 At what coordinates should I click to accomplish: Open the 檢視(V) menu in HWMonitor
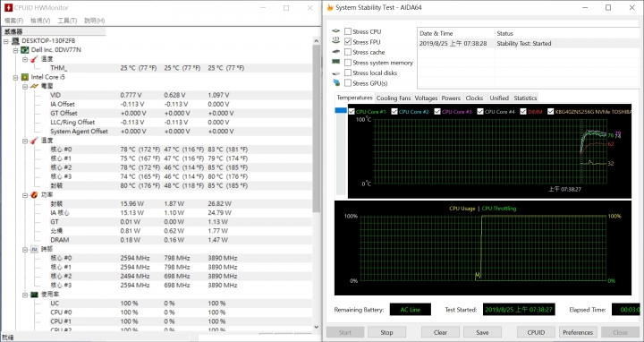point(40,21)
